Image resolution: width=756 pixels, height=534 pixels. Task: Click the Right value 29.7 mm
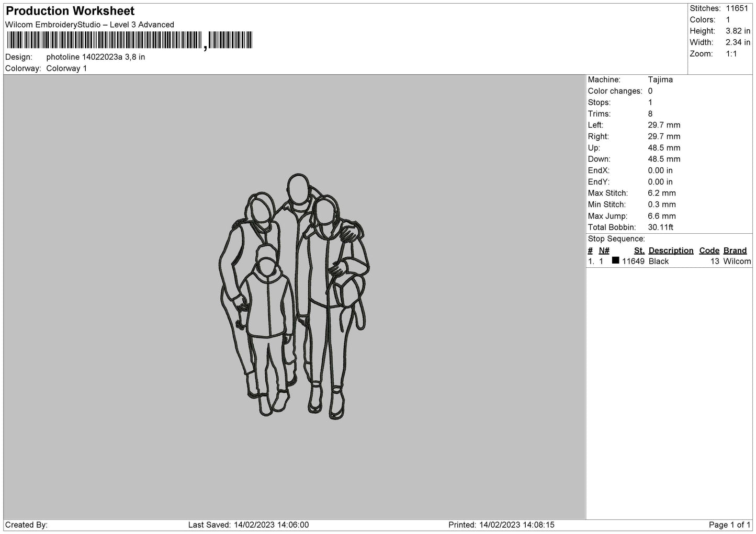(664, 137)
